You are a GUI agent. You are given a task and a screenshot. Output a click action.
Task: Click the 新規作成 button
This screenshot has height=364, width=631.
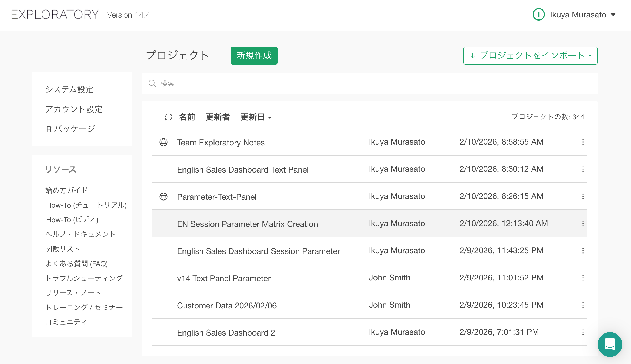click(254, 56)
